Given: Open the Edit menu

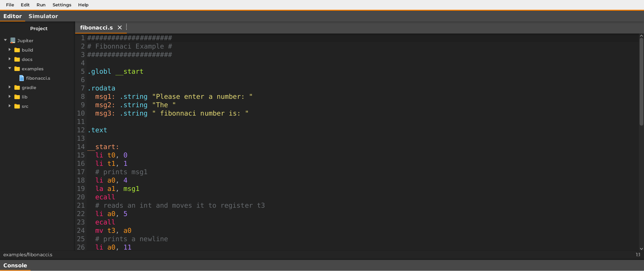Looking at the screenshot, I should click(25, 5).
